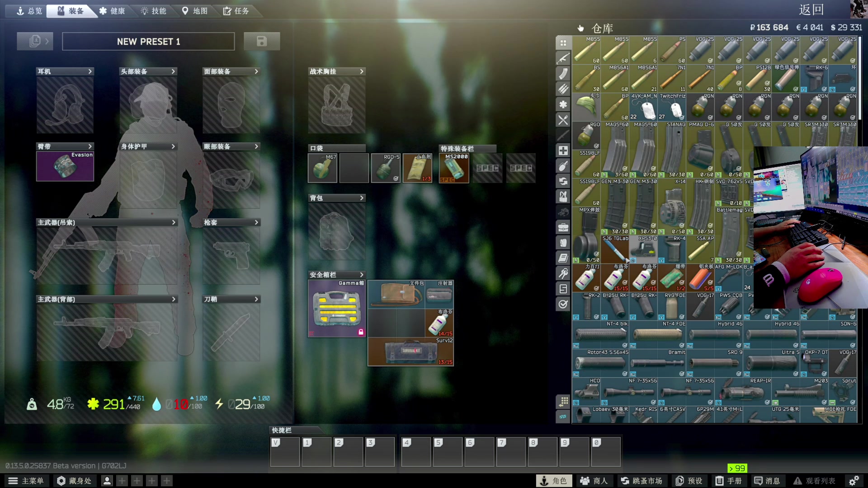Image resolution: width=868 pixels, height=488 pixels.
Task: Click the NEW PRESET 1 name field
Action: [148, 42]
